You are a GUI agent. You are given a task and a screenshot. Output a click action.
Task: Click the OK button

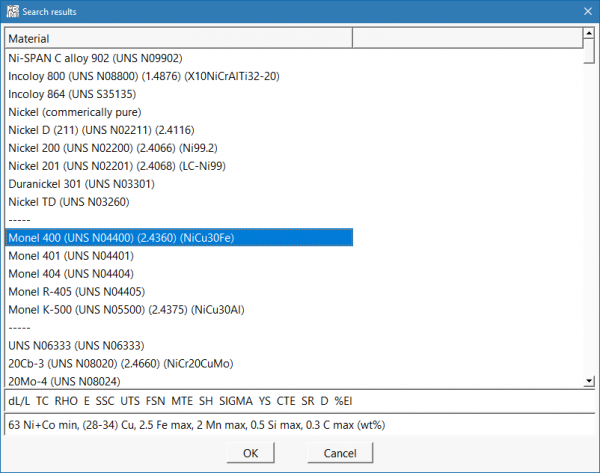250,453
